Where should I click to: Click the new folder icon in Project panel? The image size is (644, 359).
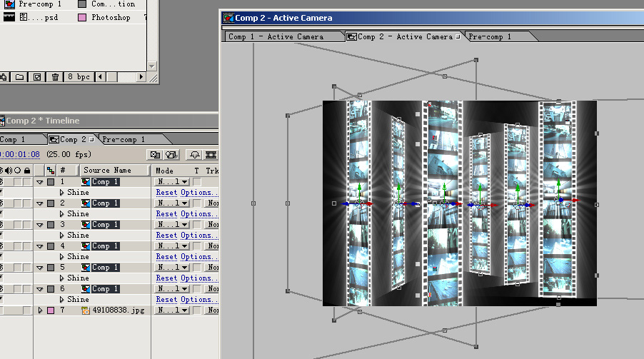pos(19,77)
